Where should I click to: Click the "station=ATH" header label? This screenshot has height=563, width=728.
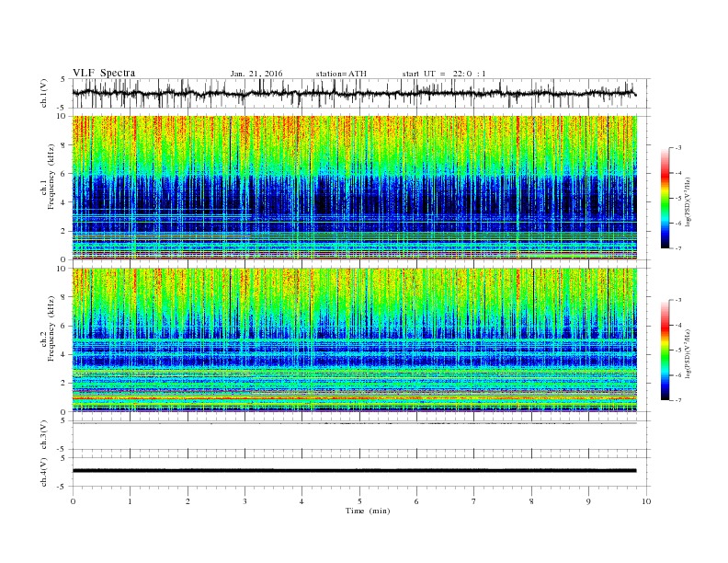tap(341, 74)
